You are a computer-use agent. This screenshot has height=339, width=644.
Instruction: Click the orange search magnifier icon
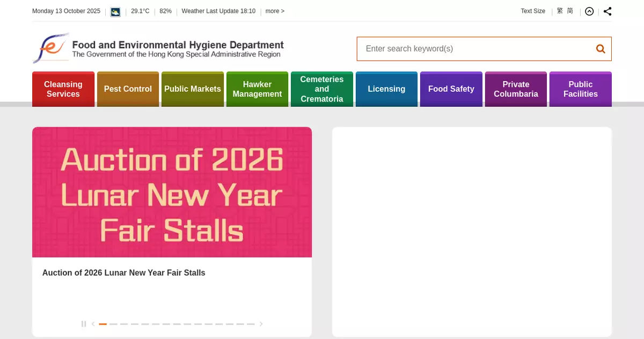pos(600,49)
